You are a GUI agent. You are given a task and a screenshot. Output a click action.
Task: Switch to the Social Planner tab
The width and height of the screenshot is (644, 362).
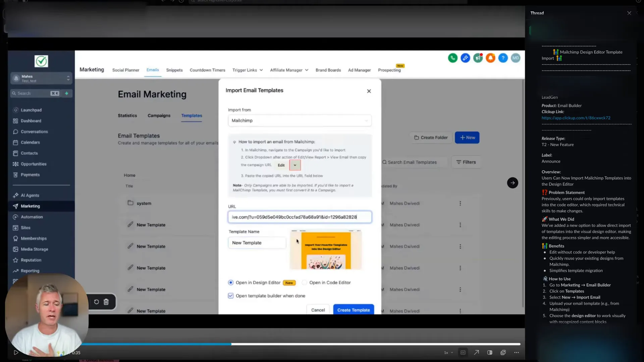point(125,70)
